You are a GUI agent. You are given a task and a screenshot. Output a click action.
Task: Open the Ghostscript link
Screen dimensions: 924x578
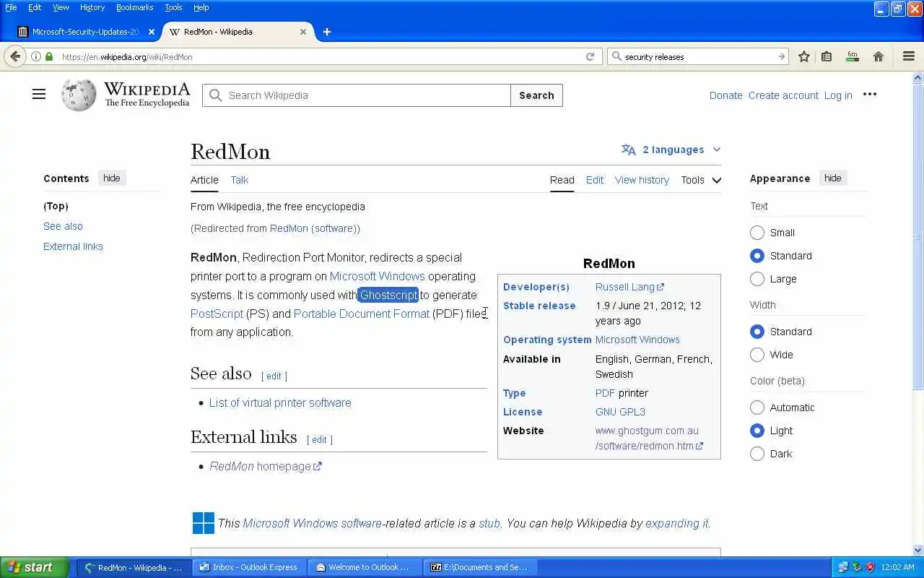coord(388,295)
